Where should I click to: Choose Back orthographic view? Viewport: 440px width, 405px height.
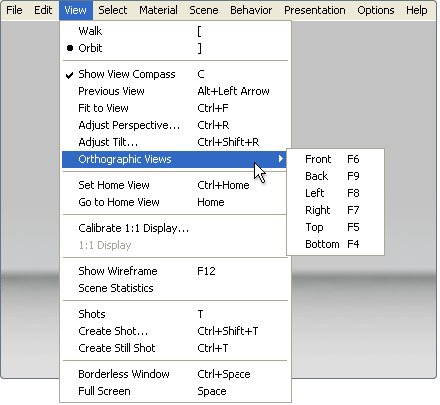click(x=335, y=176)
